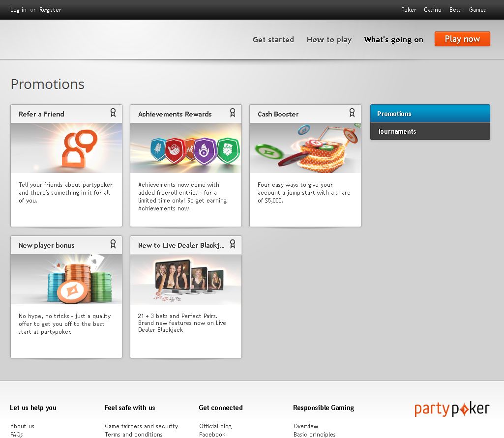Click the Refer a Friend description text

65,193
